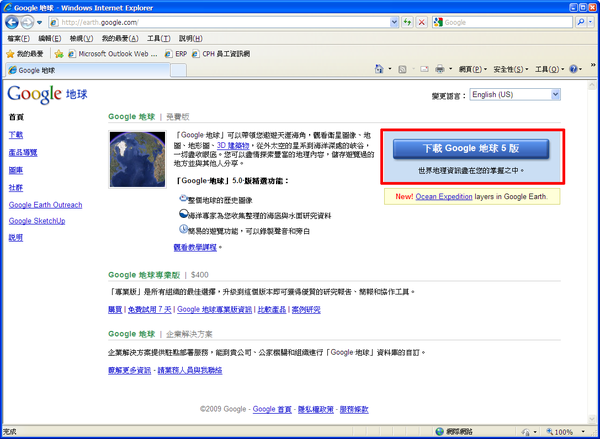Click the 3D 建築物 link
Viewport: 600px width, 439px height.
pyautogui.click(x=233, y=145)
